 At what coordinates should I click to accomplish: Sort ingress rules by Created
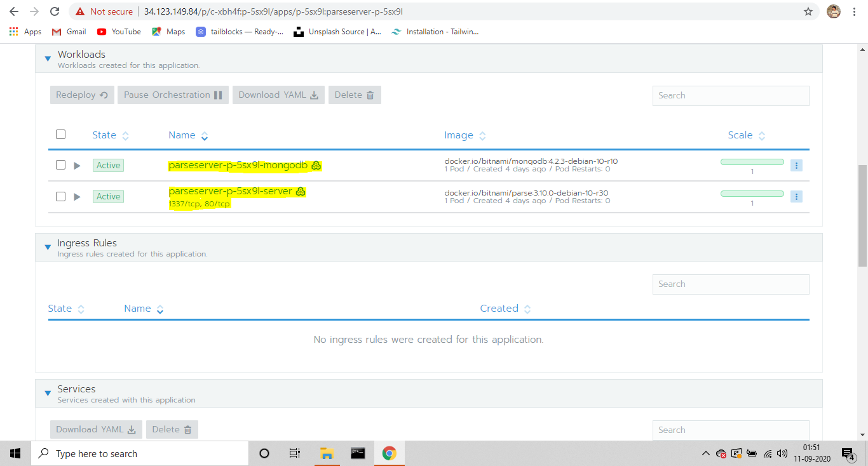[505, 309]
